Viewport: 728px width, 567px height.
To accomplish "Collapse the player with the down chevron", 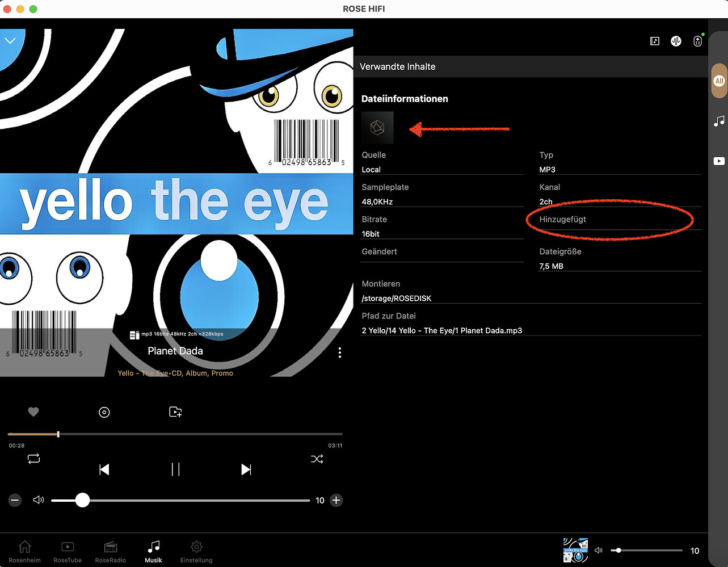I will pyautogui.click(x=10, y=40).
